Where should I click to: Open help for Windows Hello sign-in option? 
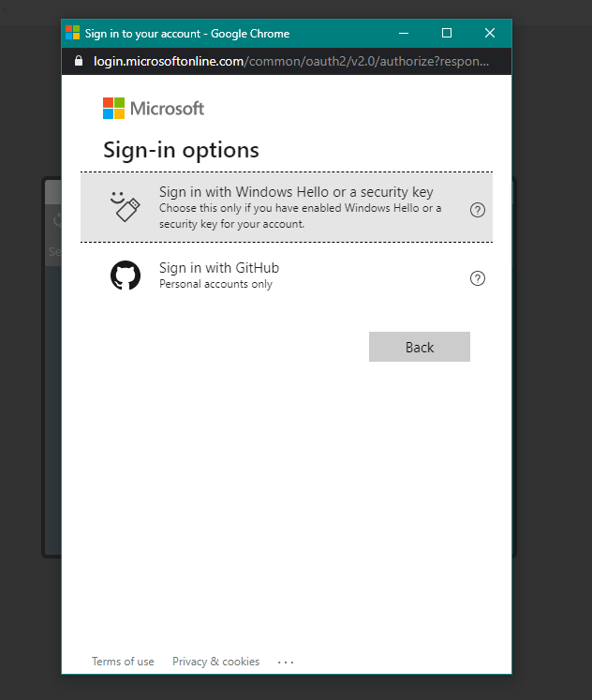coord(478,210)
